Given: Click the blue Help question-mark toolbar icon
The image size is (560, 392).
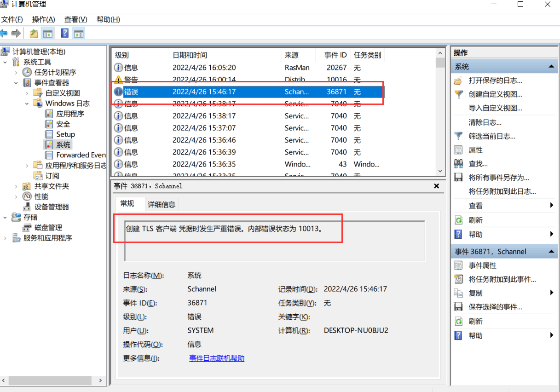Looking at the screenshot, I should 65,33.
